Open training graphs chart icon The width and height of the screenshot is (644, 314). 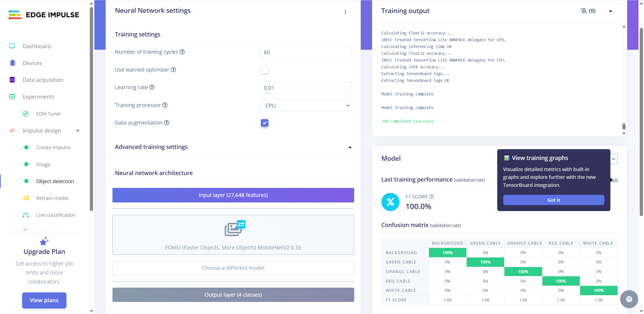pyautogui.click(x=615, y=180)
